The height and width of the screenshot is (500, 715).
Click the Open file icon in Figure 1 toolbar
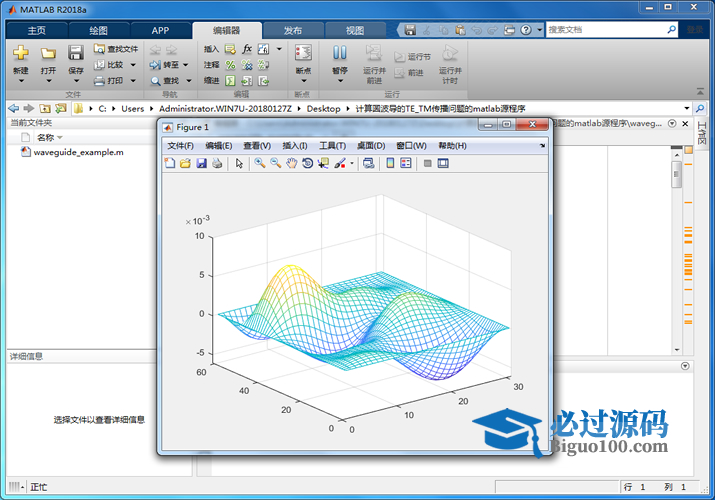pyautogui.click(x=185, y=163)
